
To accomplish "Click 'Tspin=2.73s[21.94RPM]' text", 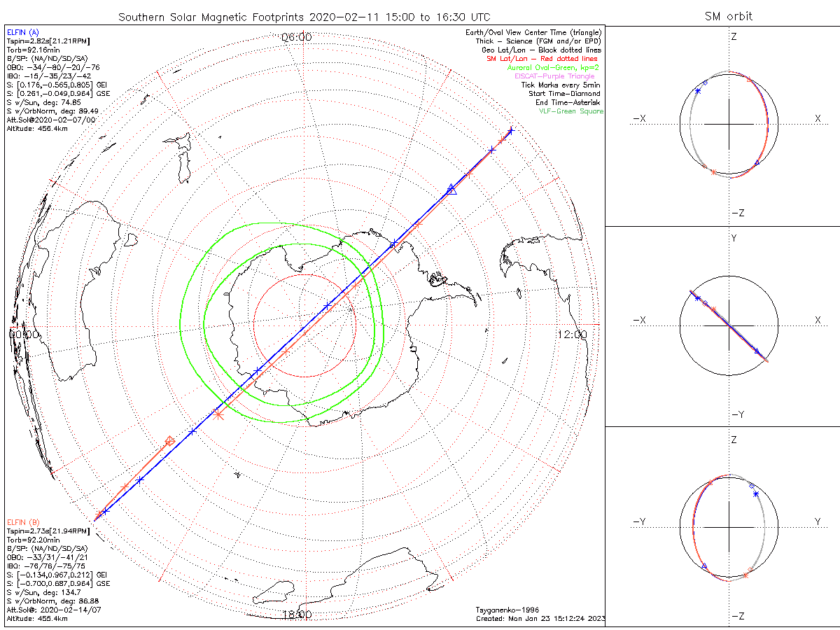I will click(48, 532).
